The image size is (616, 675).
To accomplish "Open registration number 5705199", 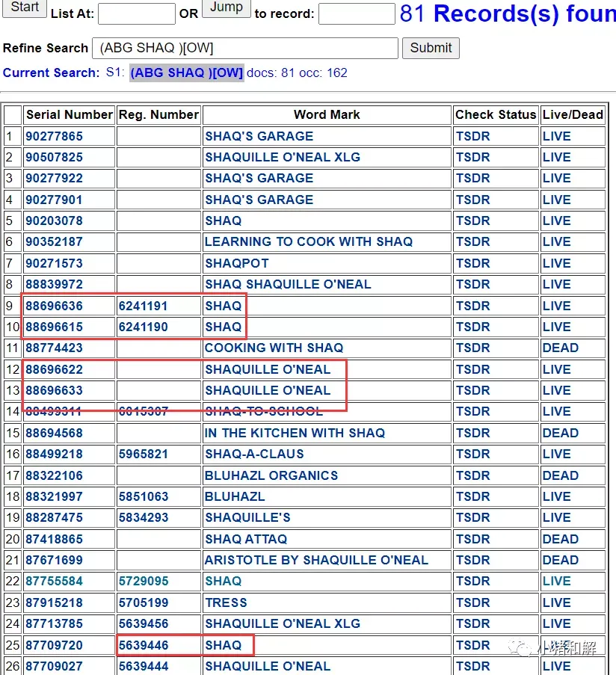I will click(x=144, y=602).
